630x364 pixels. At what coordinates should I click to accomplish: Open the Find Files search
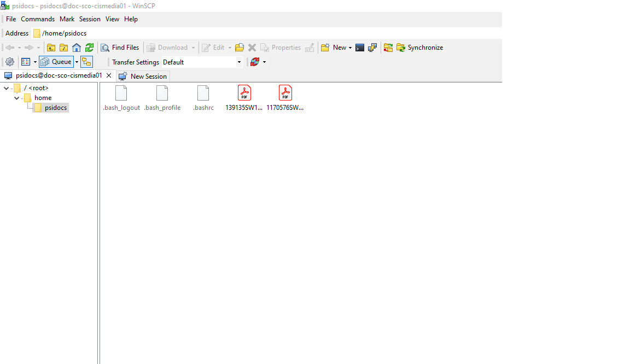pyautogui.click(x=120, y=48)
